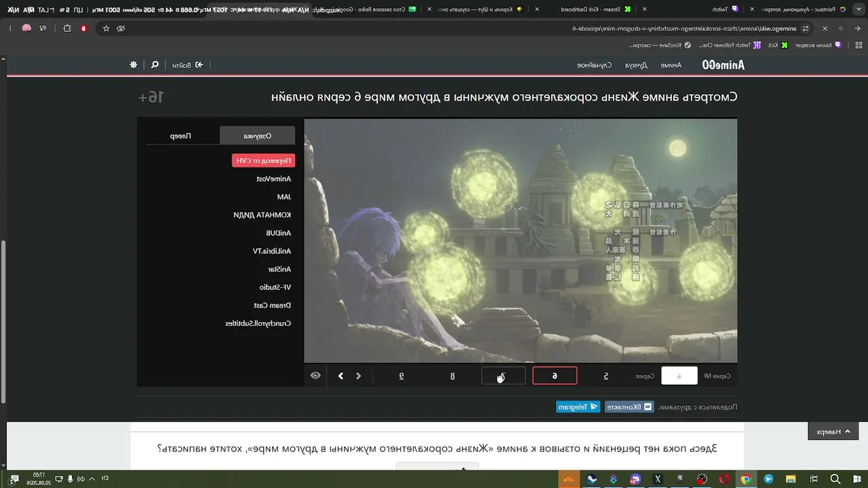Open the Chrome extensions puzzle icon
The image size is (868, 488).
pos(66,28)
